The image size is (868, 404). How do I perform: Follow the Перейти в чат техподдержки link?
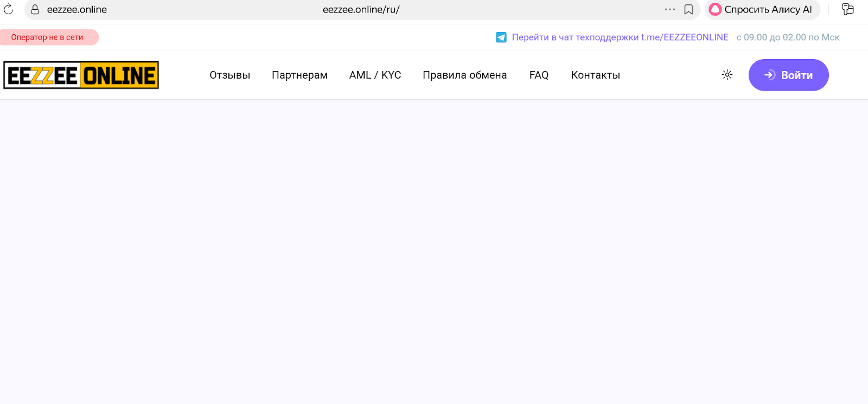tap(620, 37)
